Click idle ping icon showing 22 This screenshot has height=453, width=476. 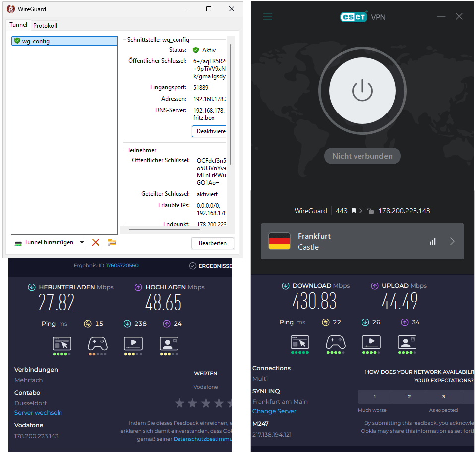(x=326, y=322)
